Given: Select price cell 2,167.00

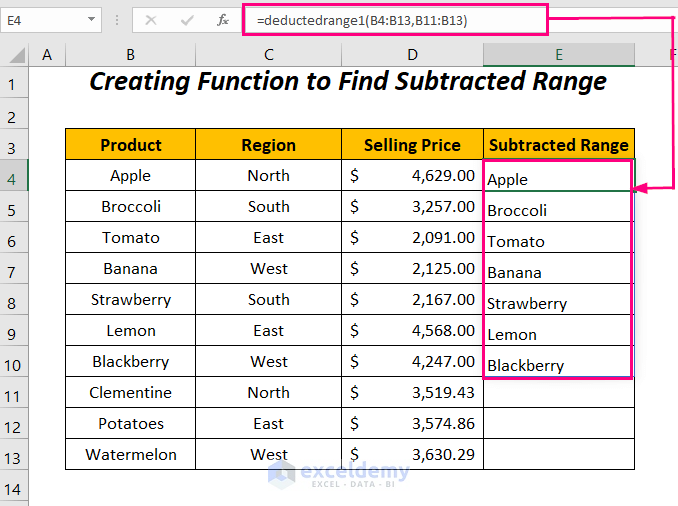Looking at the screenshot, I should coord(413,299).
